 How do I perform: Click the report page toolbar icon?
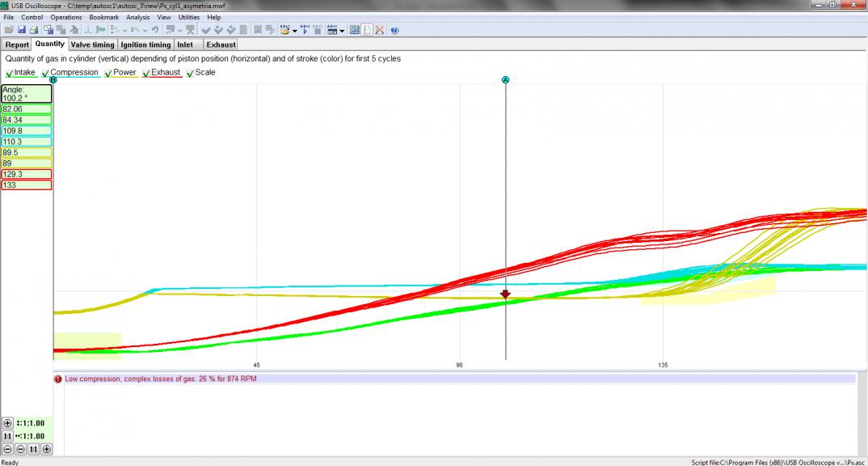point(367,30)
